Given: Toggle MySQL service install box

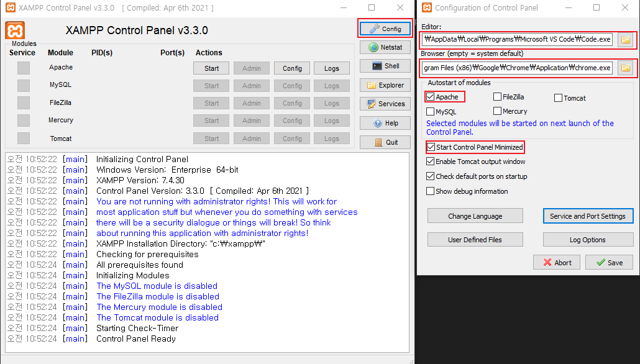Looking at the screenshot, I should (24, 86).
